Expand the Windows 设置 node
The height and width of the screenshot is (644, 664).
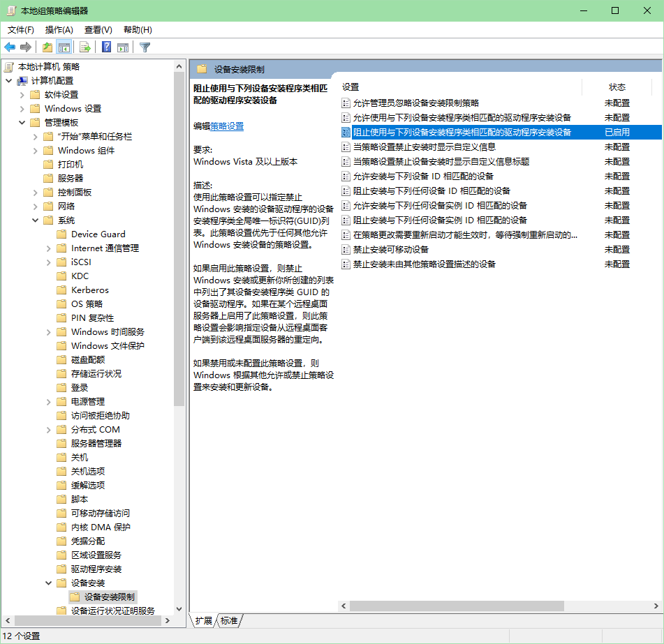(22, 109)
